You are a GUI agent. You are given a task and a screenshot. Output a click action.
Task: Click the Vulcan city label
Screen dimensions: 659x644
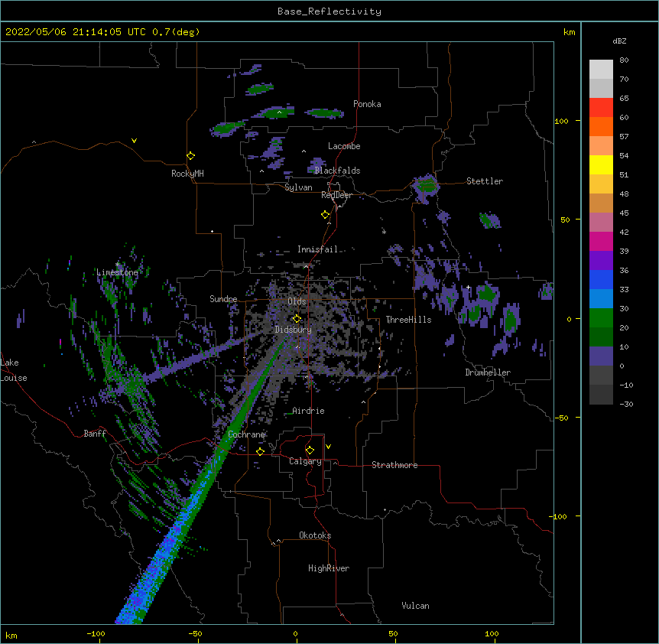tap(415, 606)
